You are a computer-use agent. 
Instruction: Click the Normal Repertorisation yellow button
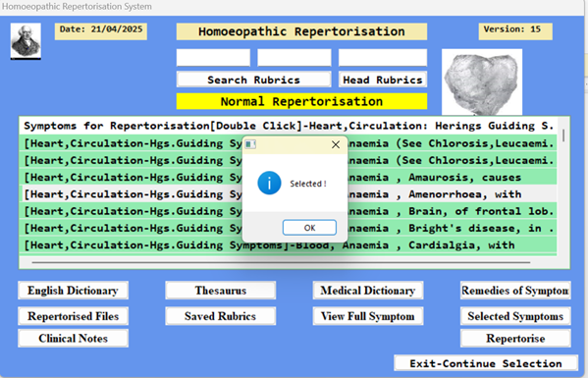301,101
